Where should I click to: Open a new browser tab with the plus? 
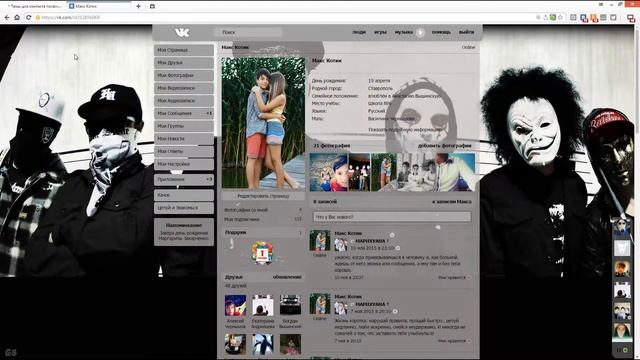138,6
